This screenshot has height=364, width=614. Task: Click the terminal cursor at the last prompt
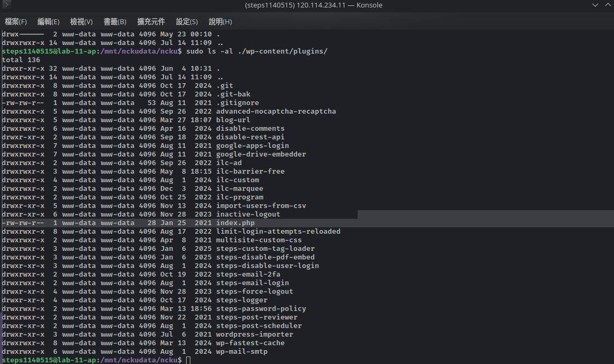(x=188, y=360)
